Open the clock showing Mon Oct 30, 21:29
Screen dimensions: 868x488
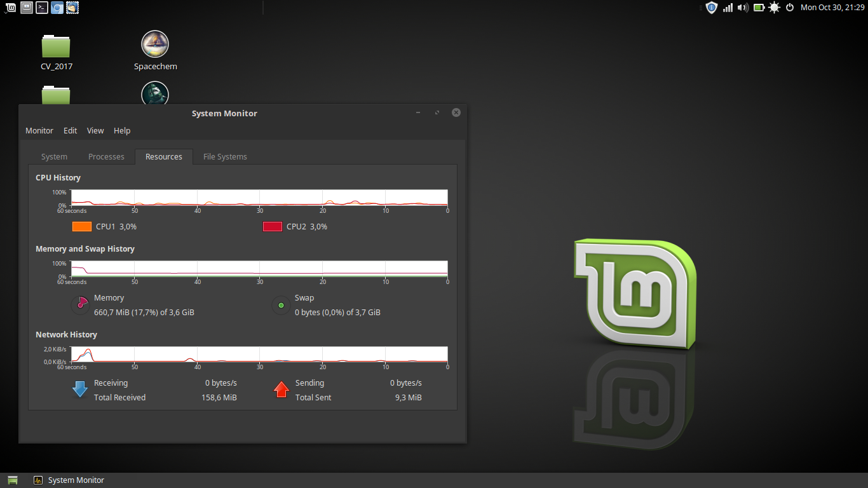click(832, 8)
